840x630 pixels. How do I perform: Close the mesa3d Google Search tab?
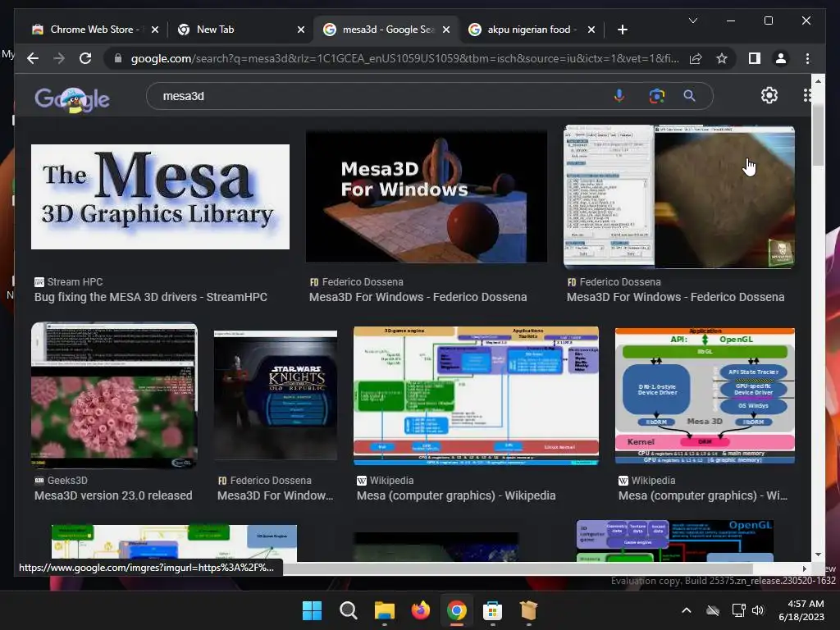(445, 30)
